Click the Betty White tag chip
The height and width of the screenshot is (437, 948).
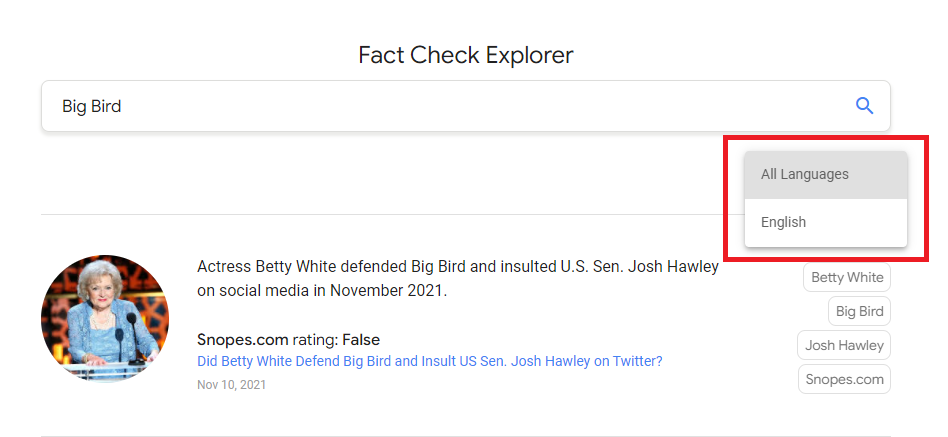pyautogui.click(x=847, y=277)
